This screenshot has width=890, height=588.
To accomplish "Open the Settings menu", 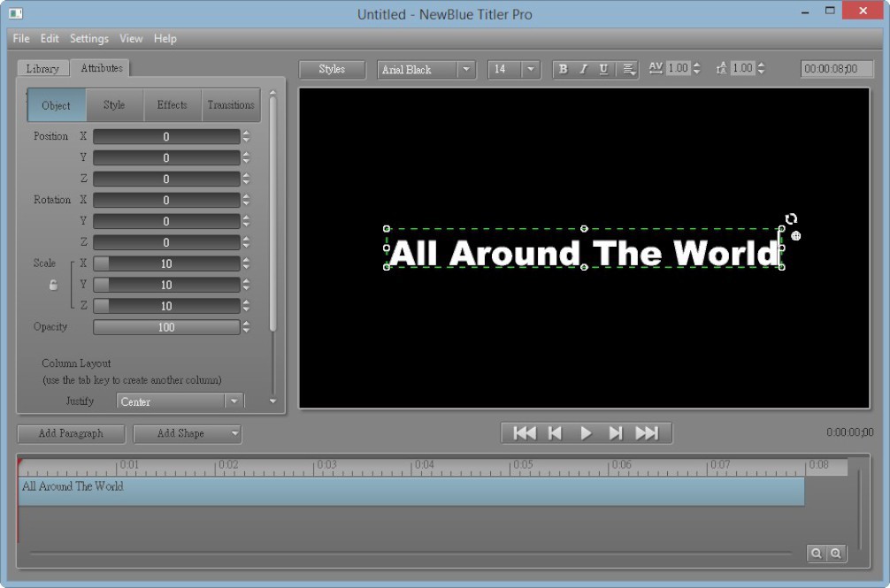I will click(89, 39).
